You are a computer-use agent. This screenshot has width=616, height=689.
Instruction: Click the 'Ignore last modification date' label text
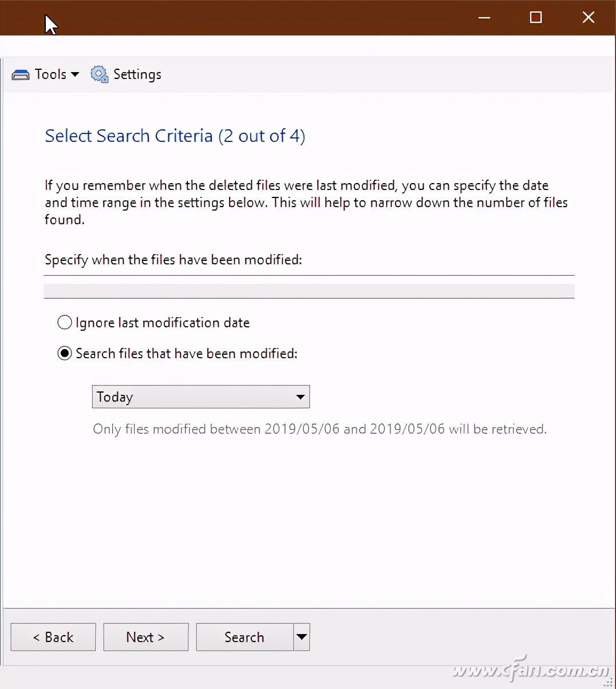tap(163, 323)
